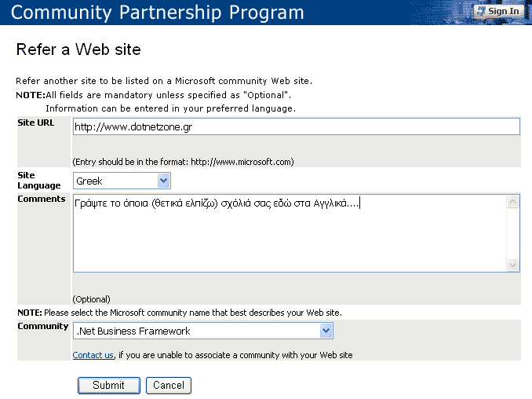Click the Community Partnership Program header title

tap(158, 13)
